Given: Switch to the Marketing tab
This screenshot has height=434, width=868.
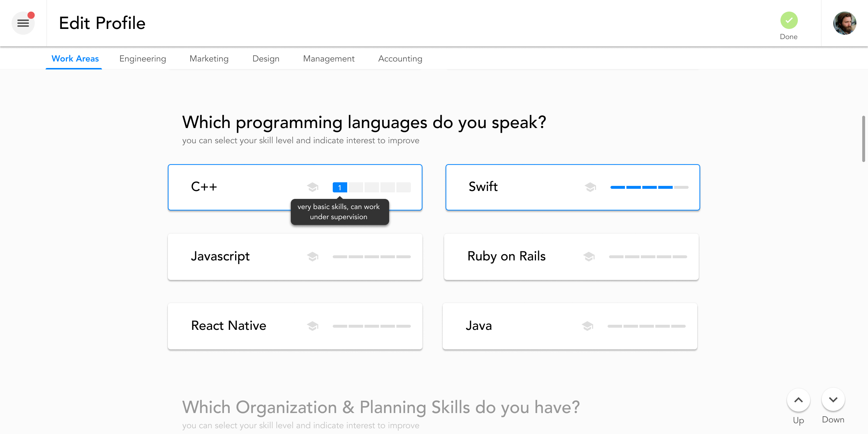Looking at the screenshot, I should [x=209, y=59].
